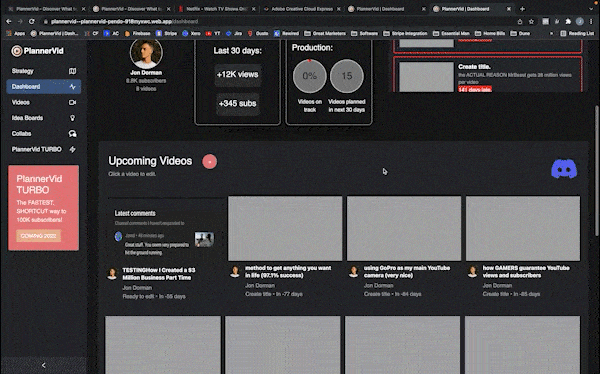
Task: Open the Essential Man bookmark folder
Action: [x=451, y=34]
